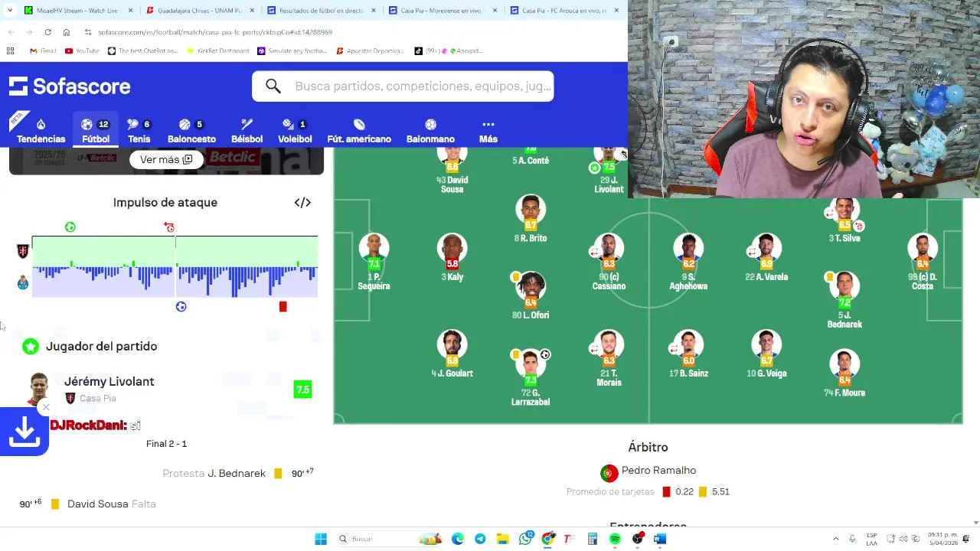The height and width of the screenshot is (551, 980).
Task: Reload the browser page
Action: pos(47,32)
